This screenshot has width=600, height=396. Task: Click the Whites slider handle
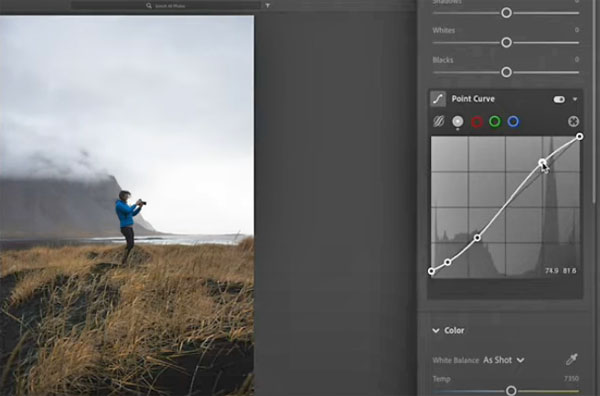(x=506, y=42)
